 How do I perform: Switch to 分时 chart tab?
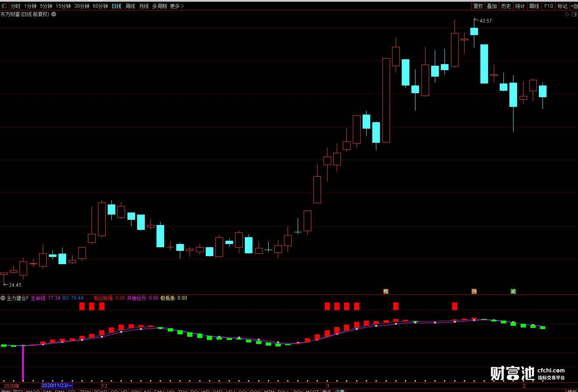point(15,6)
